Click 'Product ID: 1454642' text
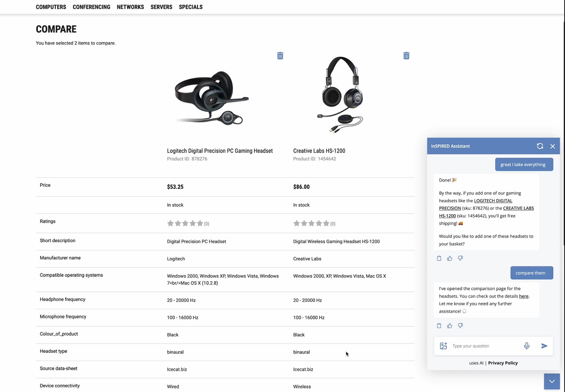 [x=315, y=159]
